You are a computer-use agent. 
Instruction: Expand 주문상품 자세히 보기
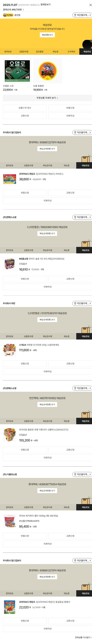click(x=47, y=98)
